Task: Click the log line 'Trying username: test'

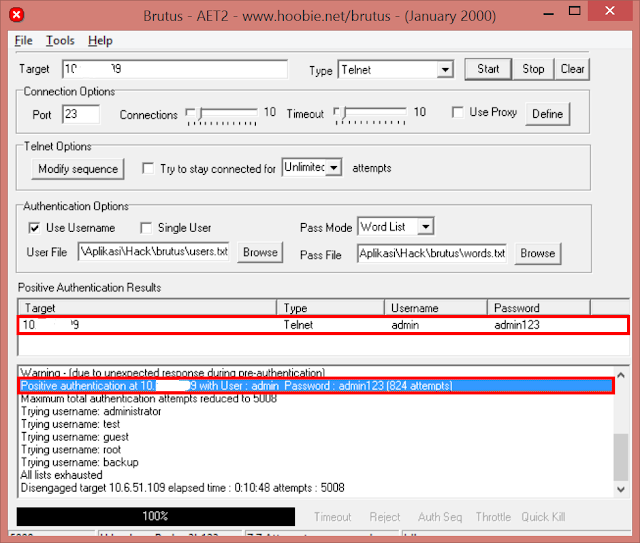Action: coord(70,424)
